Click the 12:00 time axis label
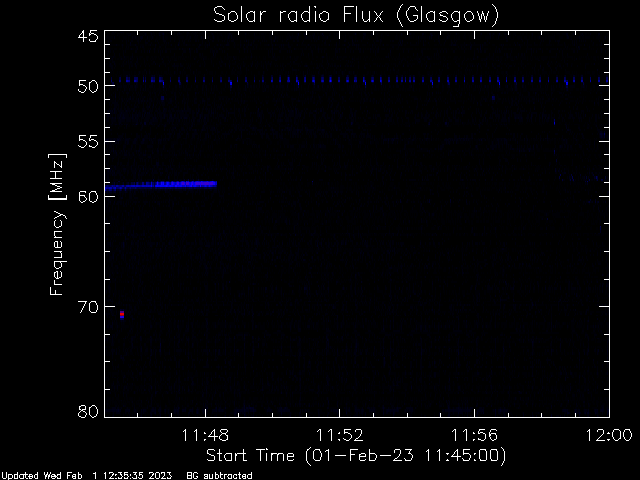This screenshot has width=640, height=480. tap(609, 435)
